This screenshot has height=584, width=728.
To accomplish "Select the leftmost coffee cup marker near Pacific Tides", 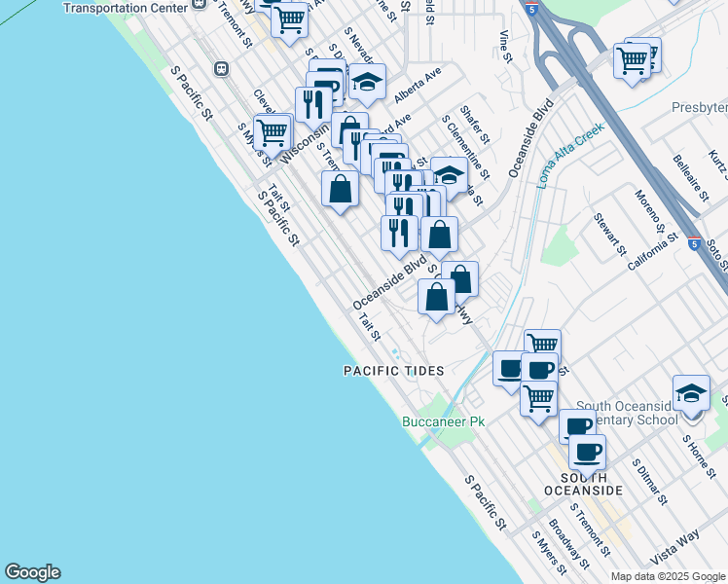I will (x=511, y=369).
